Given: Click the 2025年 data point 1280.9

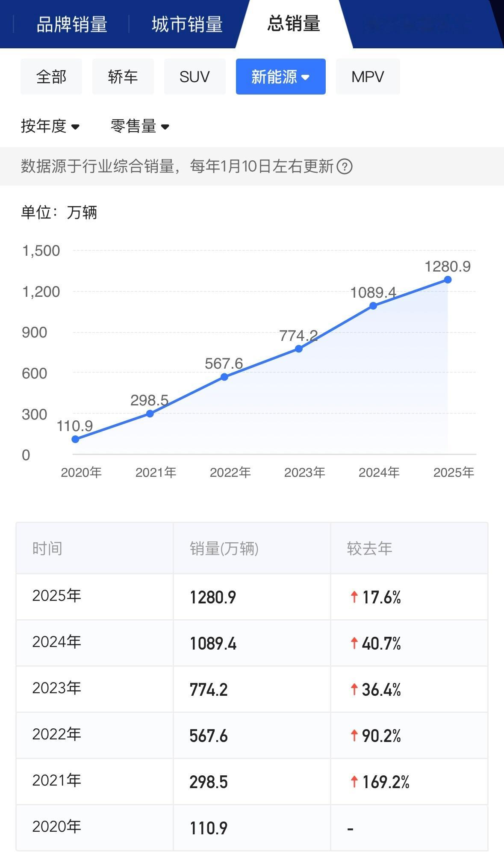Looking at the screenshot, I should pos(448,280).
